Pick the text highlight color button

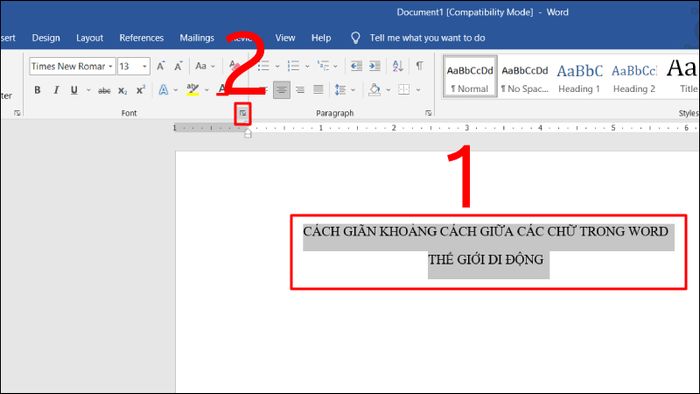pos(192,90)
